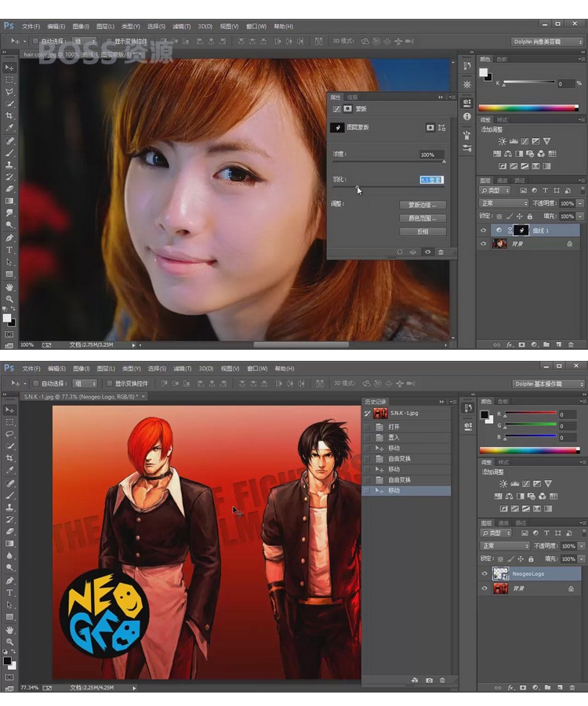
Task: Add Photo Filter adjustment in bottom window
Action: [x=532, y=497]
